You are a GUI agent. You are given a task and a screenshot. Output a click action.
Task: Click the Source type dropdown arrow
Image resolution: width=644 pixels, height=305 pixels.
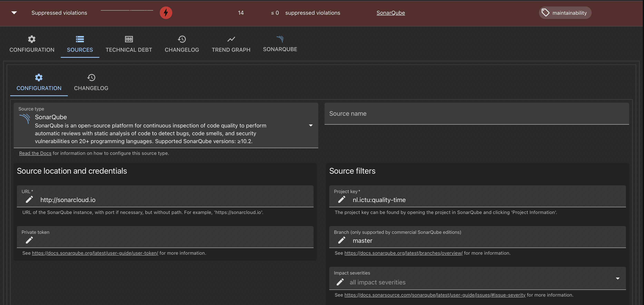pos(310,125)
